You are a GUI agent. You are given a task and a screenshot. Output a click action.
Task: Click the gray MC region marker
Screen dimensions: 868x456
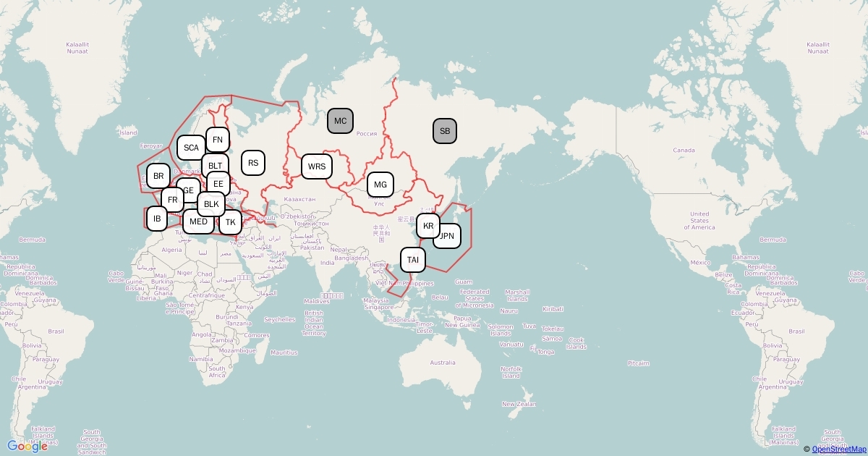pos(340,121)
